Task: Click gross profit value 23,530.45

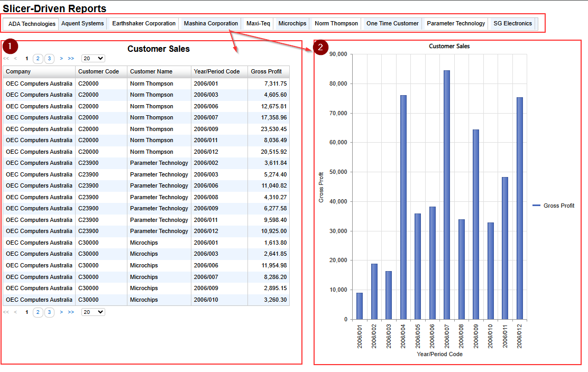Action: tap(274, 129)
